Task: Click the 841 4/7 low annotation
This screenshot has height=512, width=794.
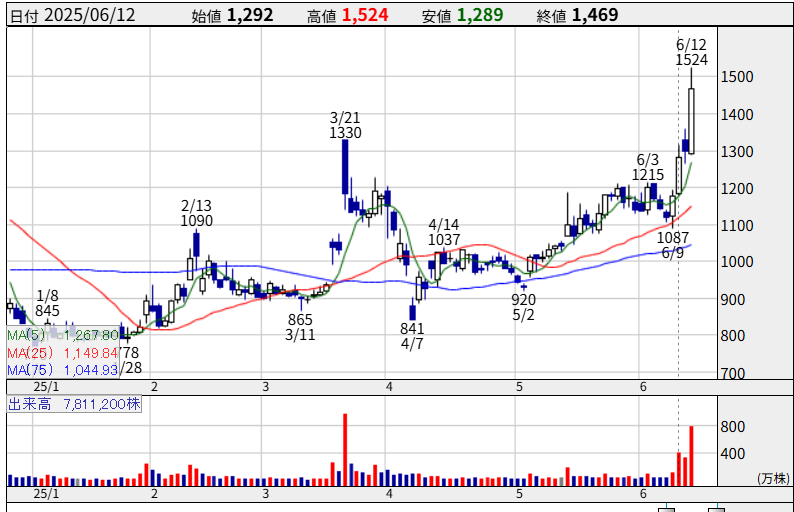Action: click(x=412, y=336)
